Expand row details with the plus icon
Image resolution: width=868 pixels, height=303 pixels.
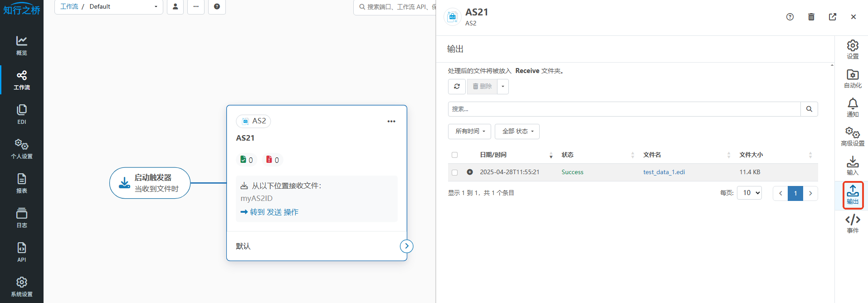pyautogui.click(x=470, y=172)
